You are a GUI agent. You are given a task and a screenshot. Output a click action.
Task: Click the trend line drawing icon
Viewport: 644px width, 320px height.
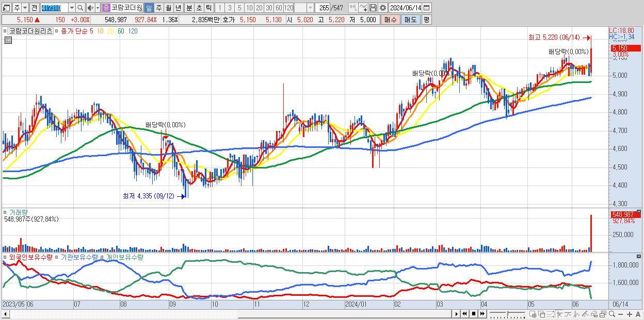coord(568,314)
